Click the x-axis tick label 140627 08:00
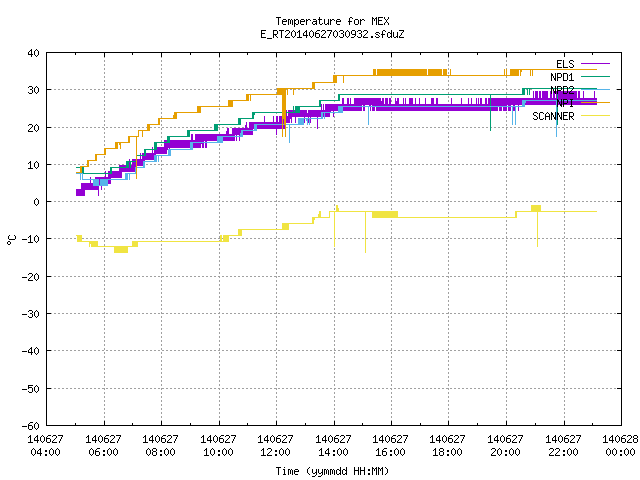640x480 pixels. pyautogui.click(x=160, y=446)
